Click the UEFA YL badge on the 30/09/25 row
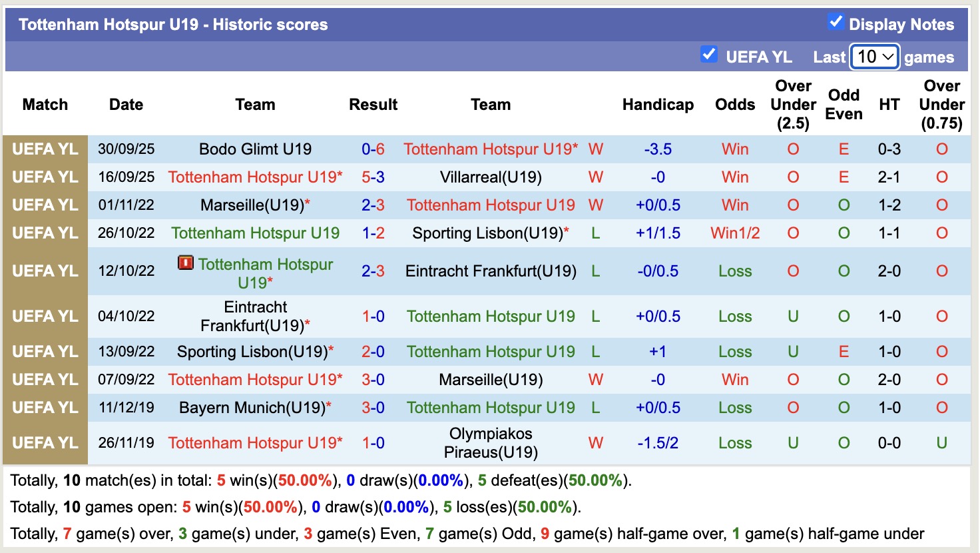Viewport: 980px width, 553px height. [45, 149]
